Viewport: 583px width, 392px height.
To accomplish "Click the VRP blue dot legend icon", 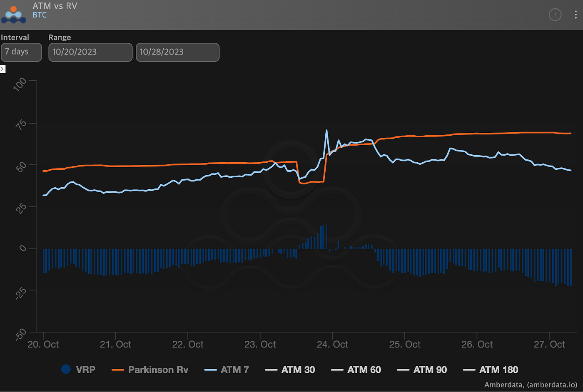I will 65,370.
